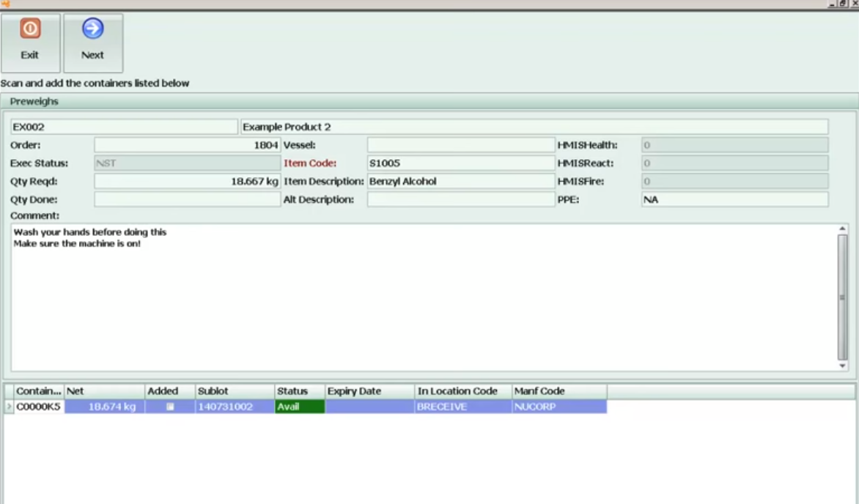Sort table by Expiry Date column header
The height and width of the screenshot is (504, 859).
click(369, 391)
